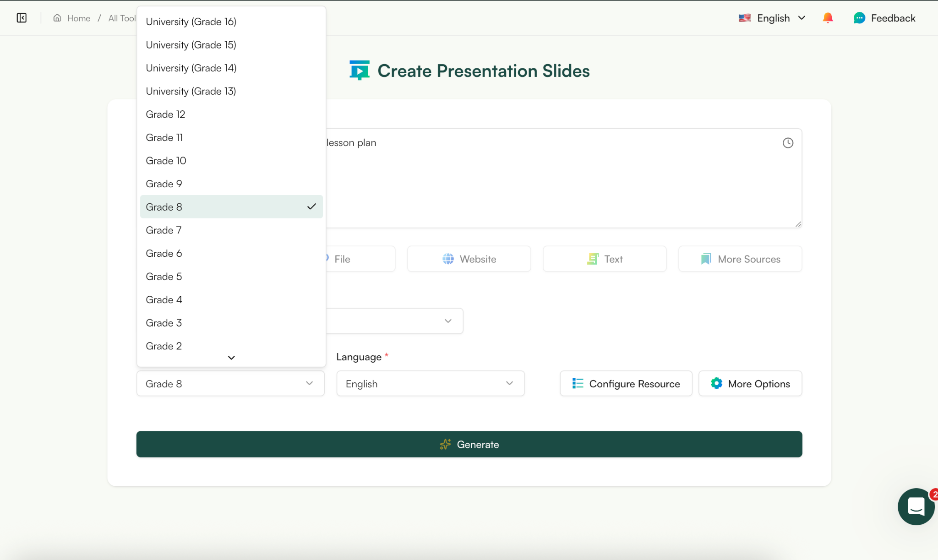
Task: Select Grade 12 from the list
Action: coord(166,114)
